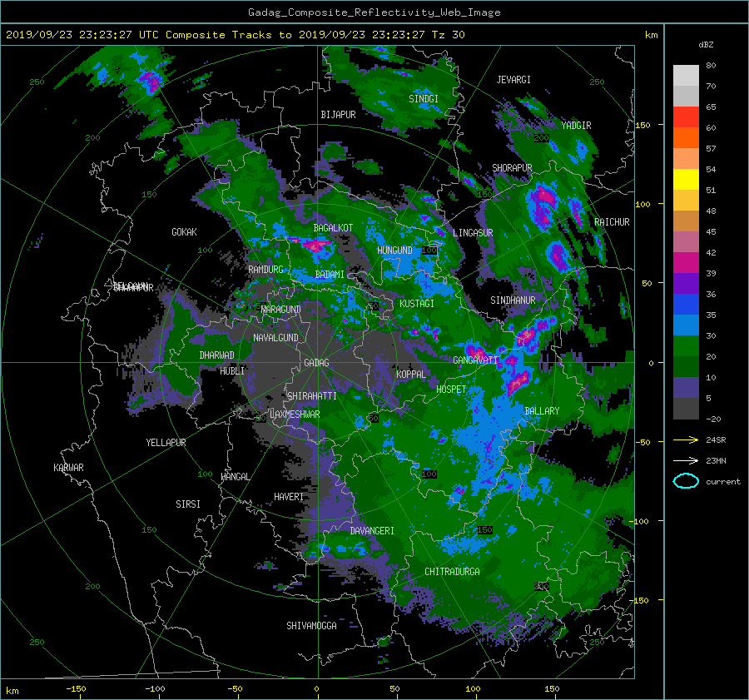The image size is (749, 700).
Task: Select the YELLAPUR label
Action: click(166, 443)
